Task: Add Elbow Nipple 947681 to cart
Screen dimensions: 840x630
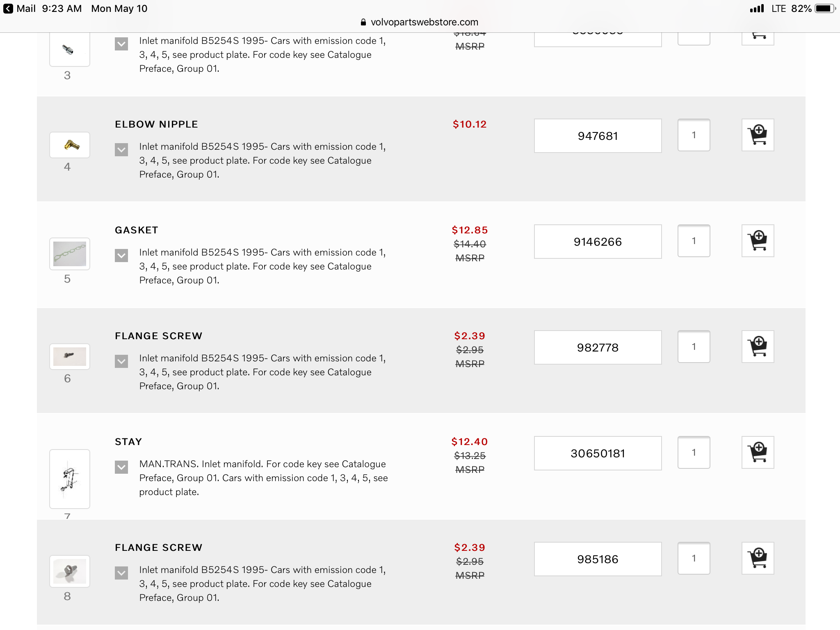Action: coord(758,135)
